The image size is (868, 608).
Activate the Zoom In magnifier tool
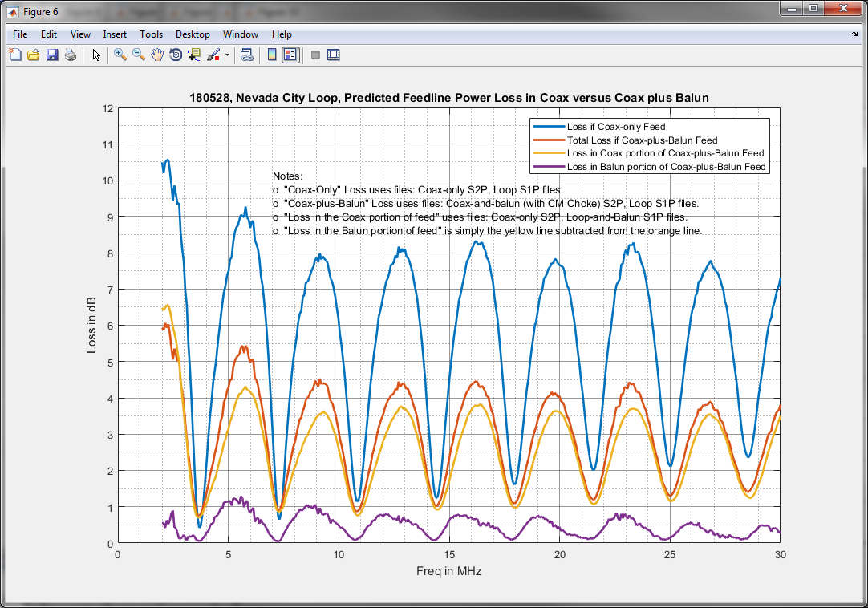120,55
